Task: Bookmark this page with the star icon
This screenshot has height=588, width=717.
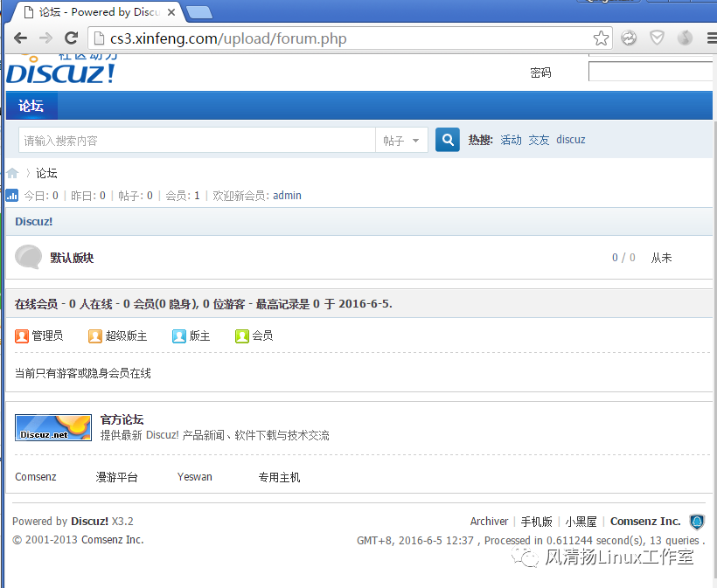Action: 601,38
